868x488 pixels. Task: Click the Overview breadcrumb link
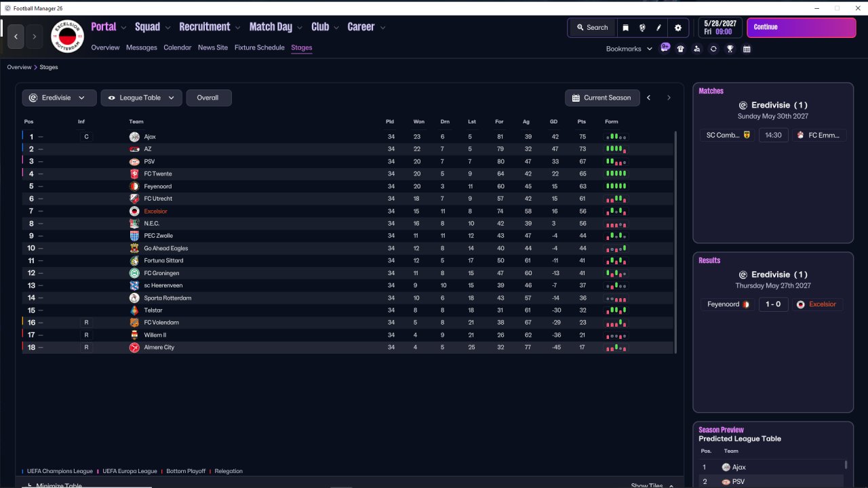pyautogui.click(x=19, y=67)
